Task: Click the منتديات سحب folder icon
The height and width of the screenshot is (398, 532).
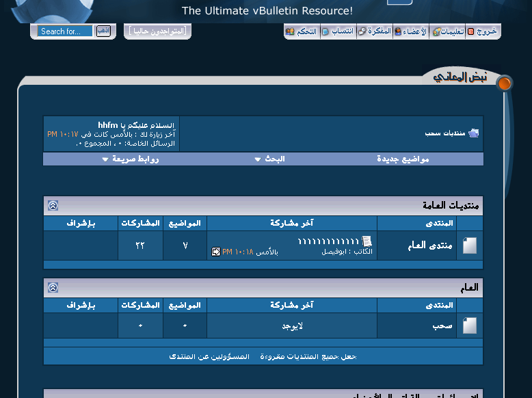Action: pyautogui.click(x=473, y=133)
